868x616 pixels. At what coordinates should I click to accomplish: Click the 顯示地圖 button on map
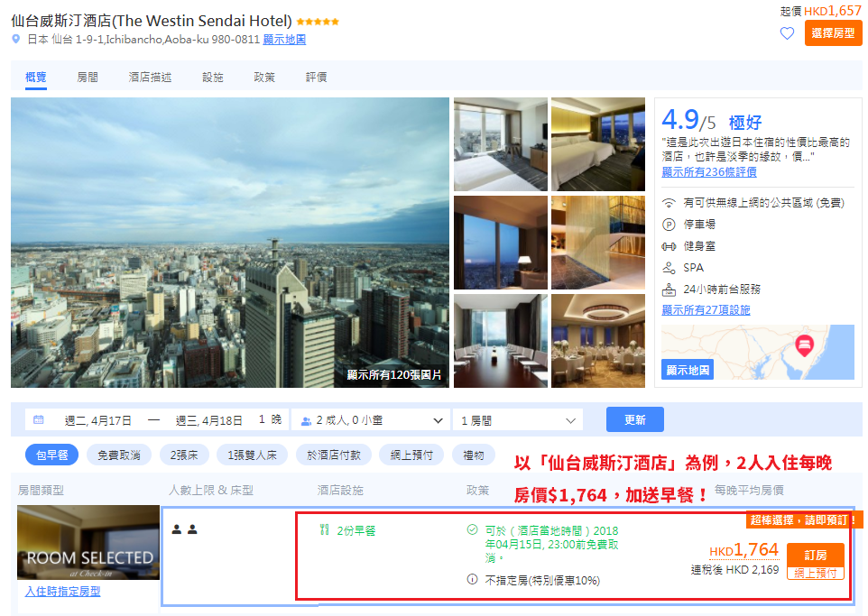pyautogui.click(x=687, y=370)
